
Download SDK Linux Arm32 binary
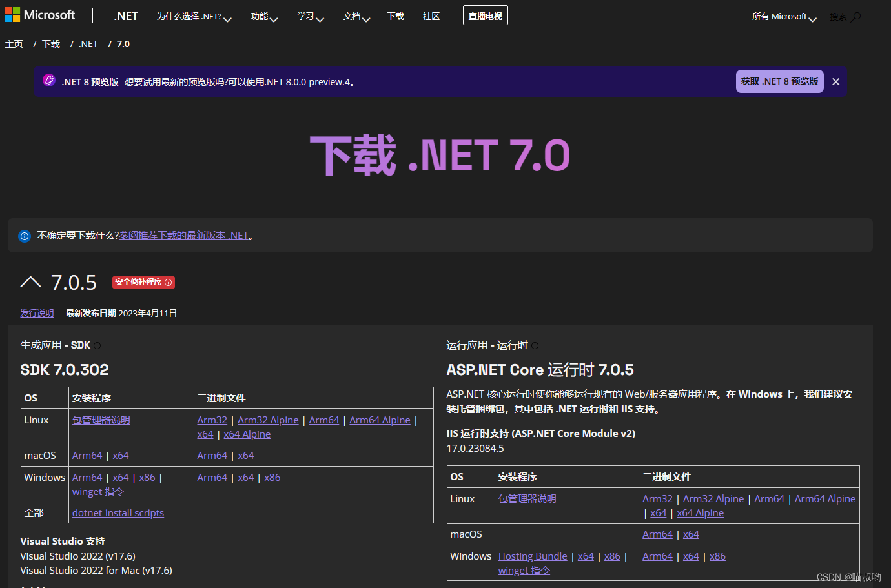point(212,420)
